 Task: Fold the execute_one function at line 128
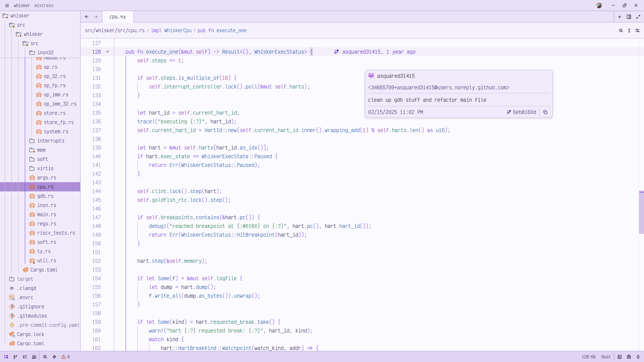(x=108, y=52)
